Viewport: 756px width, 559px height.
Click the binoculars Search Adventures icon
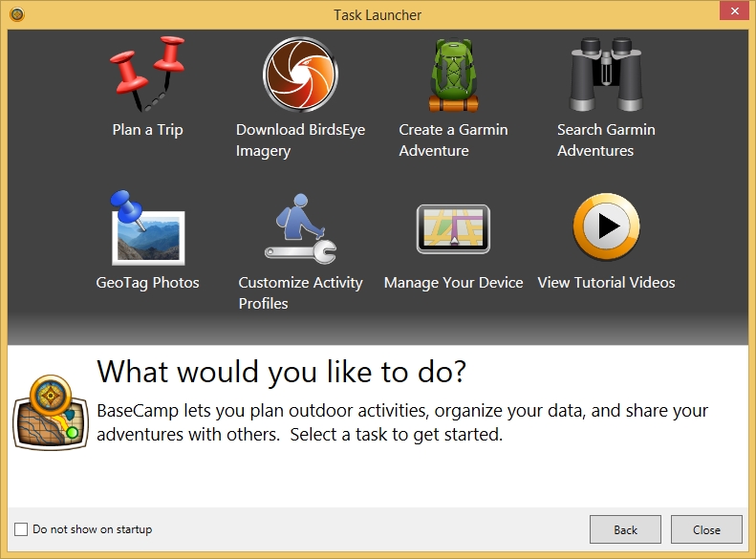point(606,75)
